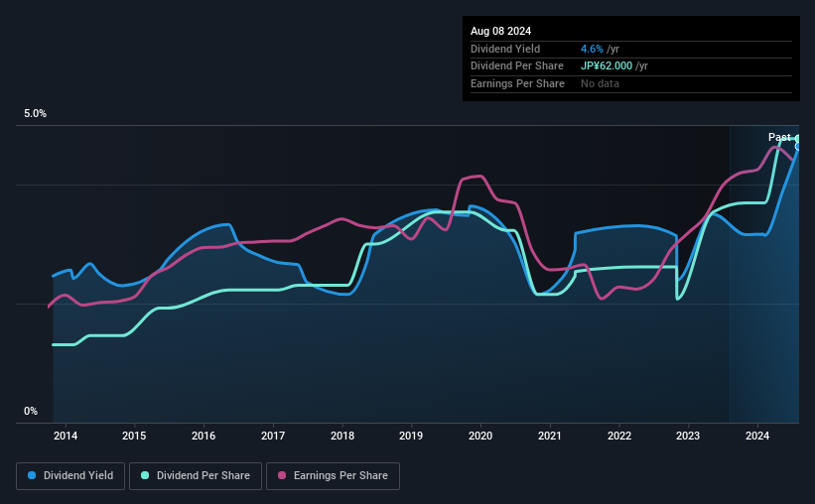
Task: Click the 2023 x-axis label
Action: point(688,435)
